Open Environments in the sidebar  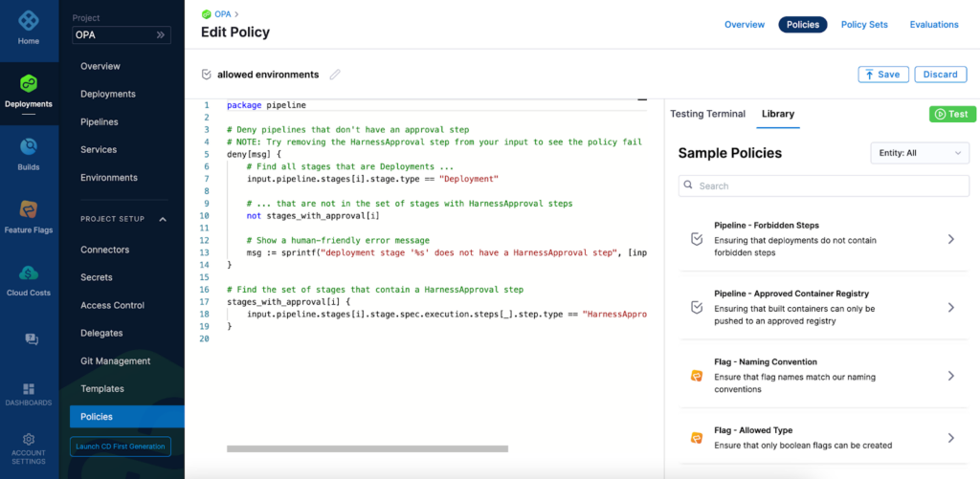[x=109, y=178]
